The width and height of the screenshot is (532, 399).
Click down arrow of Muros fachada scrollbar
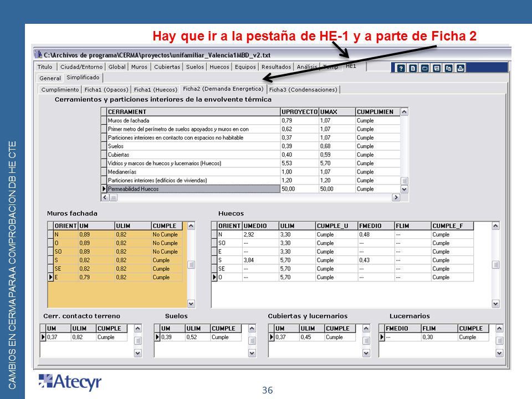pyautogui.click(x=191, y=304)
